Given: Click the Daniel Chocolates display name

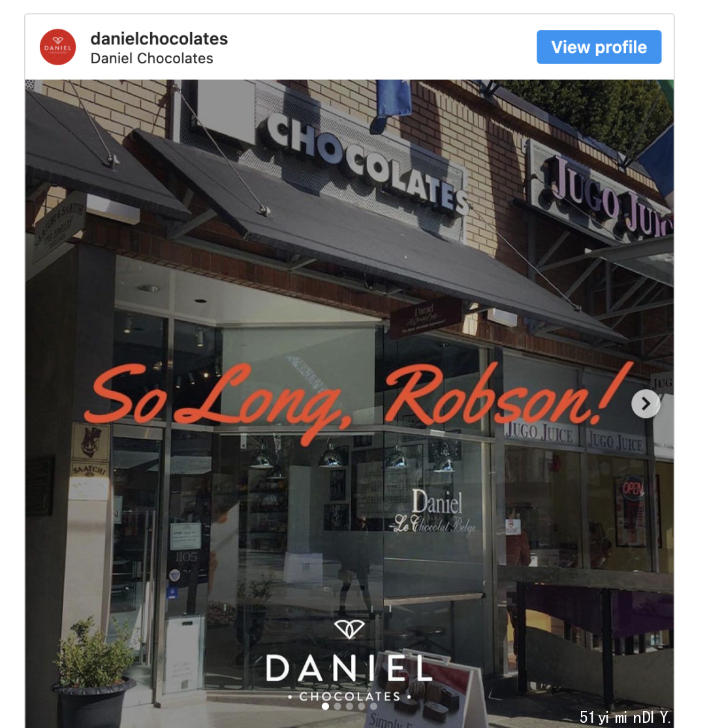Looking at the screenshot, I should [x=151, y=59].
